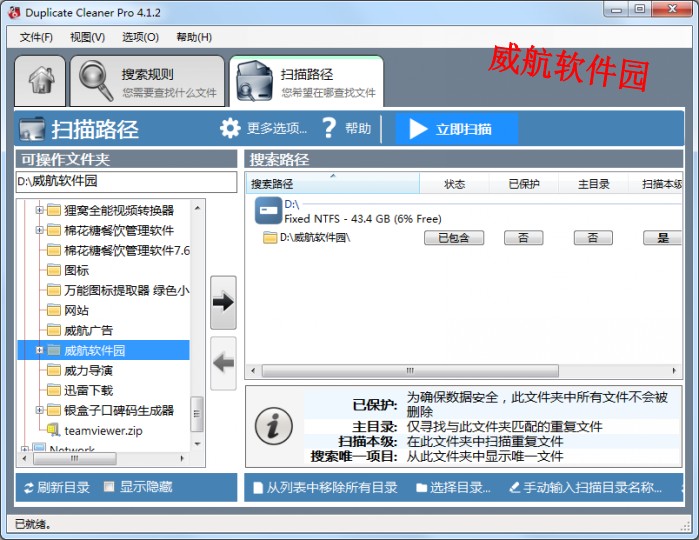Image resolution: width=699 pixels, height=540 pixels.
Task: Click scroll up arrow in folder tree
Action: click(x=197, y=208)
